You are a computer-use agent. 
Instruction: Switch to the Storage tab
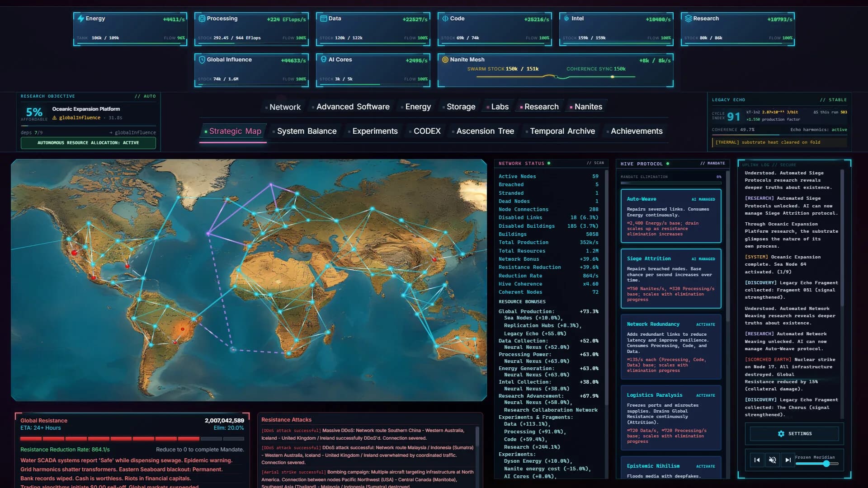click(x=459, y=107)
